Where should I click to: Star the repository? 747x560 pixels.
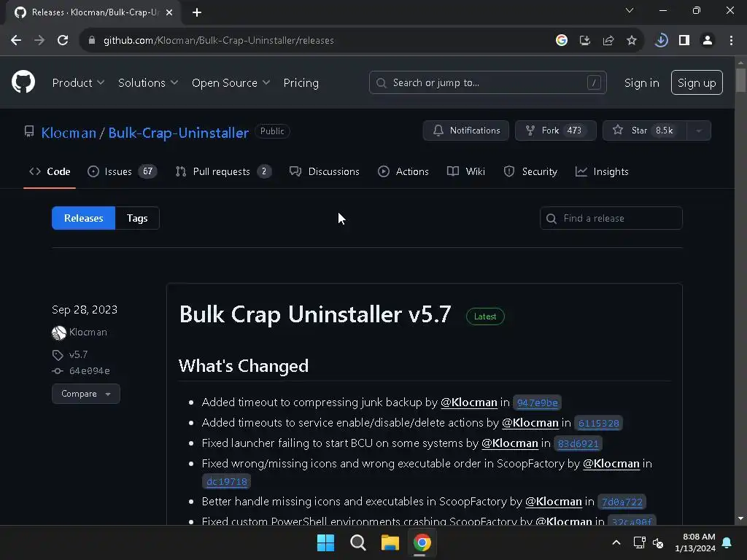(x=645, y=131)
